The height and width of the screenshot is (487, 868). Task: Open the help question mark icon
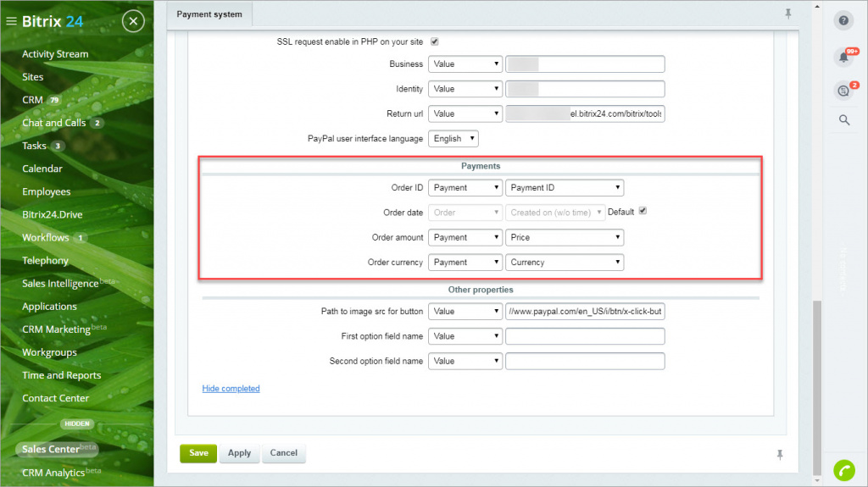pos(843,20)
